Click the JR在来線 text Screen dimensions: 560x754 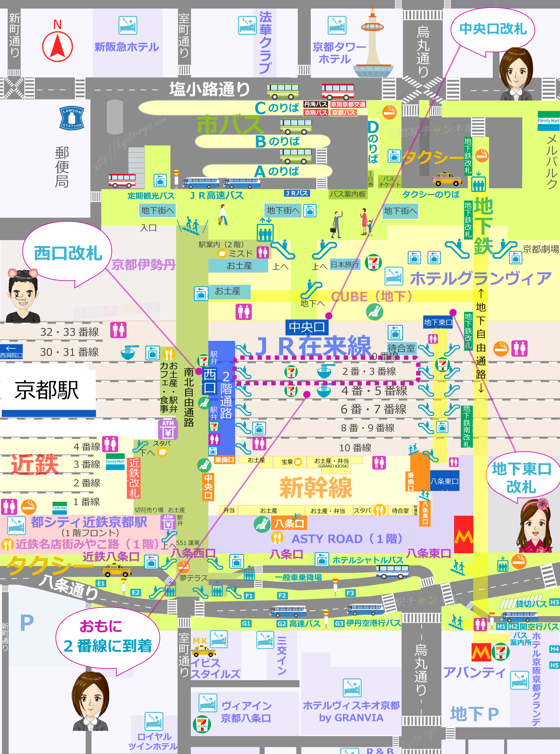click(313, 346)
